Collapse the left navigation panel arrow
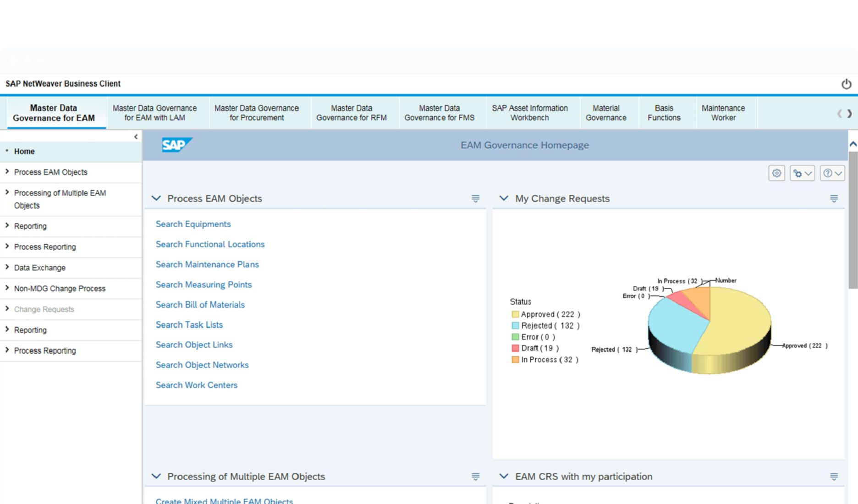 (136, 137)
